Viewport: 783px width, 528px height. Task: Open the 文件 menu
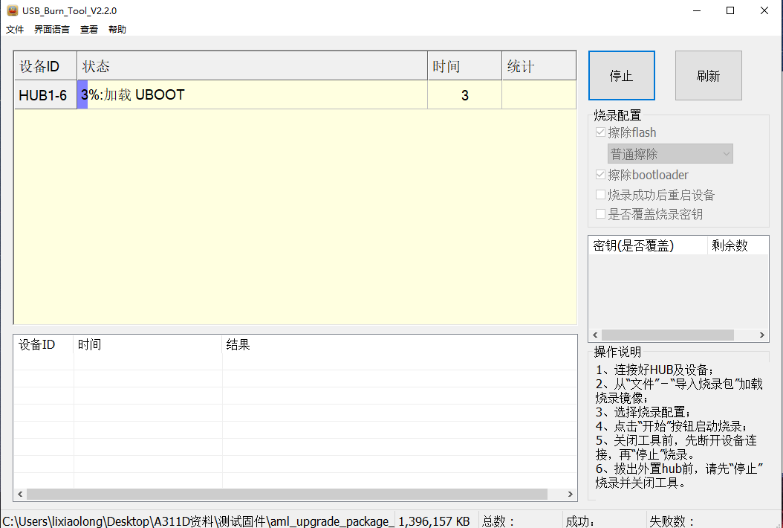click(x=15, y=29)
